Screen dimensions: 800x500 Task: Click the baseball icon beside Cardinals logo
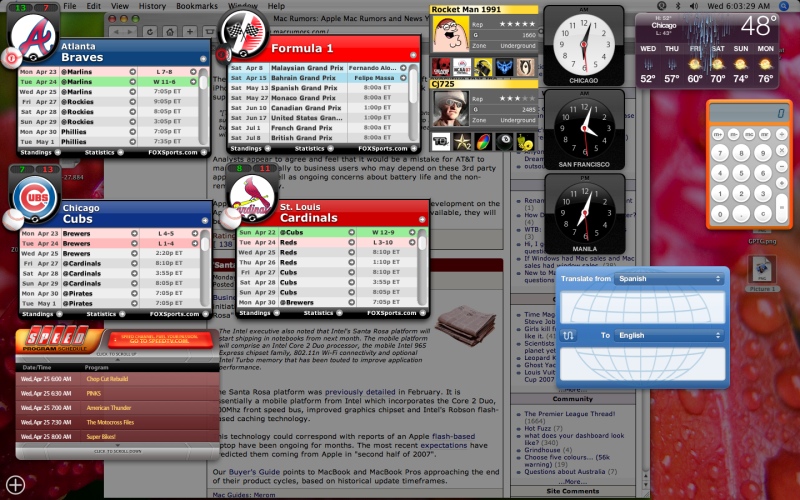pos(230,218)
